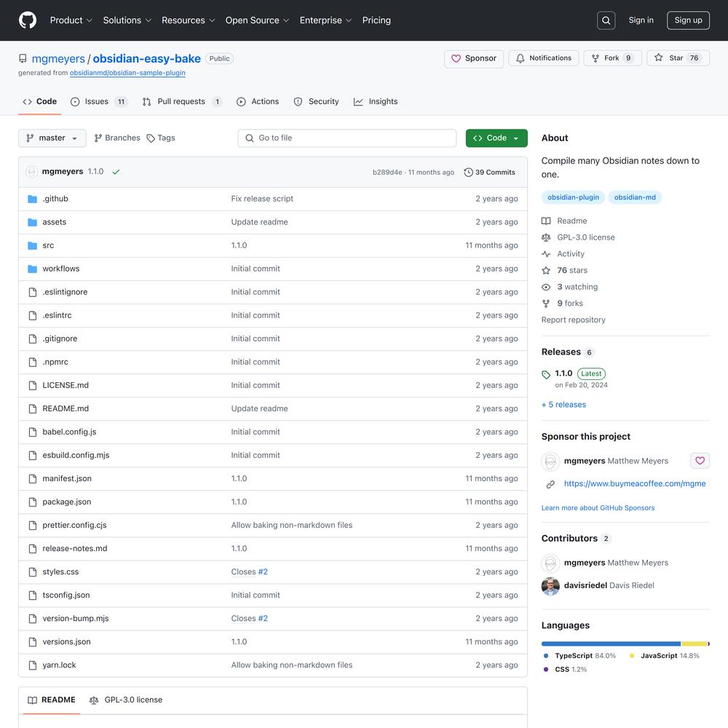Viewport: 728px width, 728px height.
Task: Click Sign in link
Action: (x=641, y=20)
